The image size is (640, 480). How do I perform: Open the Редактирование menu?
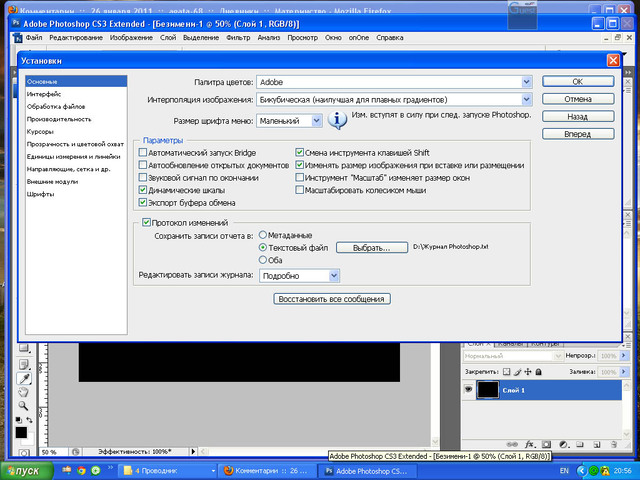(x=76, y=38)
